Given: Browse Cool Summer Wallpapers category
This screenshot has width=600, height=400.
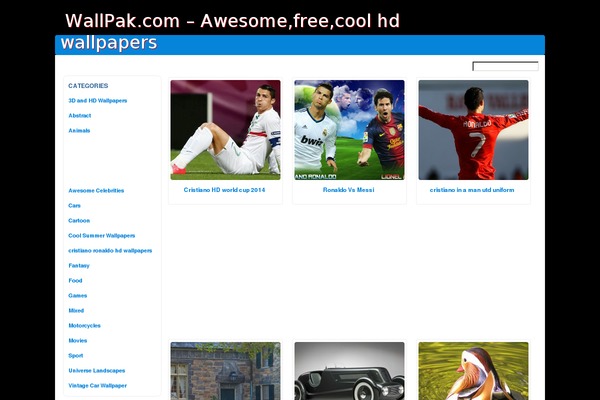Looking at the screenshot, I should click(101, 235).
